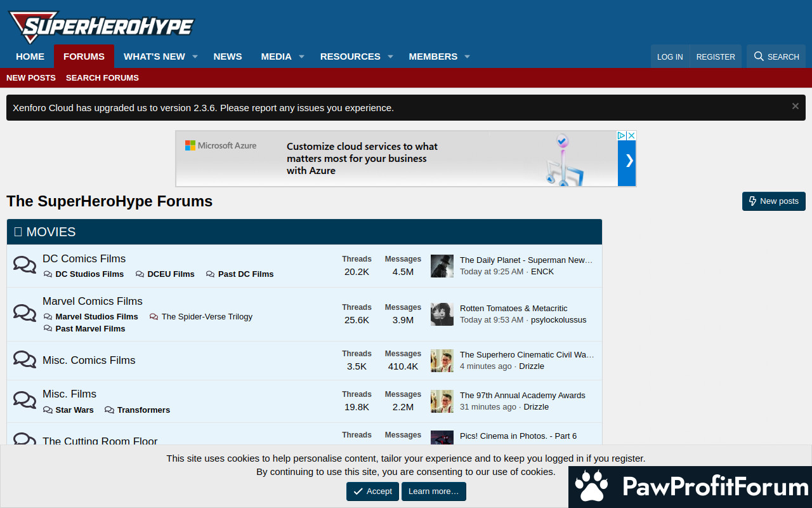Screen dimensions: 812x508
Task: Click Learn more about cookies
Action: pyautogui.click(x=434, y=491)
